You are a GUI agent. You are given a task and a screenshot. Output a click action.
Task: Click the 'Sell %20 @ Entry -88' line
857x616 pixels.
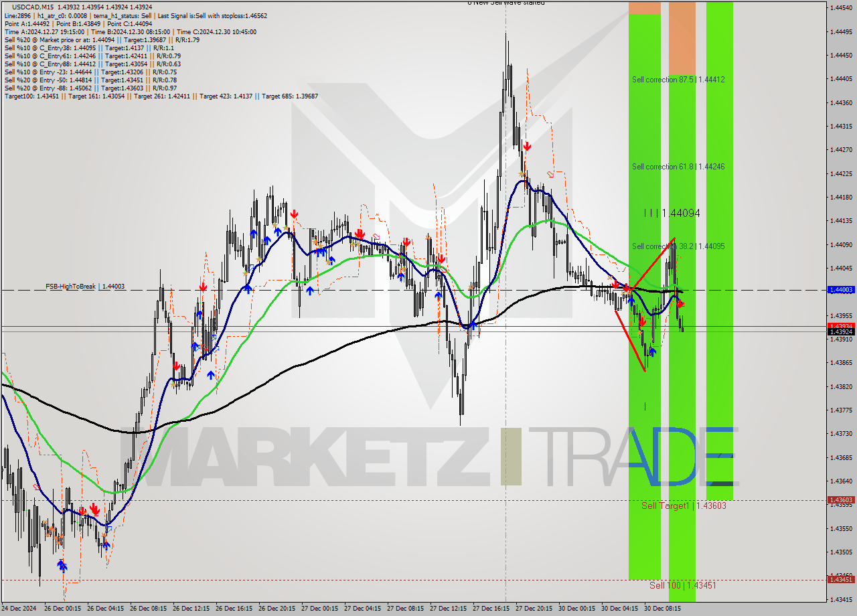pyautogui.click(x=90, y=88)
